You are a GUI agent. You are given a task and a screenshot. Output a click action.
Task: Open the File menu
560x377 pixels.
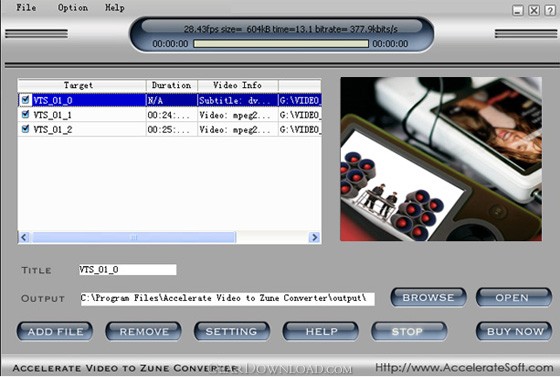(x=26, y=7)
